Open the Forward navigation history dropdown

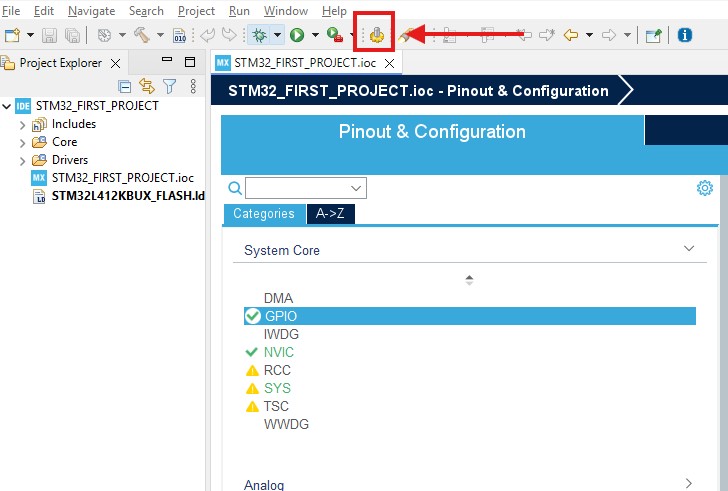coord(627,35)
